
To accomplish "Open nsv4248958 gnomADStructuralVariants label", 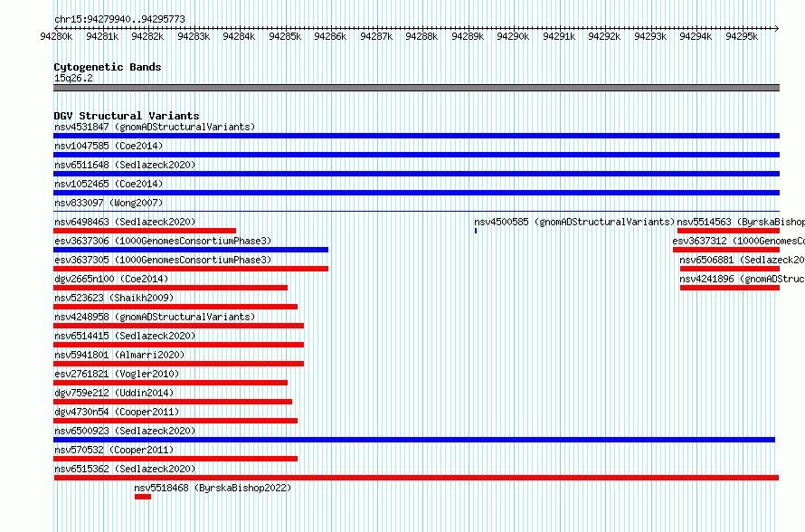I will tap(155, 317).
